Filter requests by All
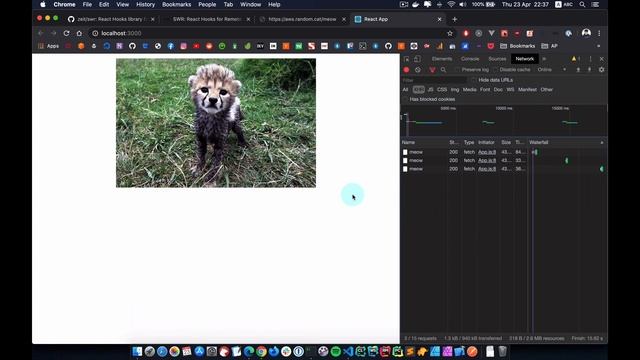Image resolution: width=640 pixels, height=360 pixels. [405, 89]
